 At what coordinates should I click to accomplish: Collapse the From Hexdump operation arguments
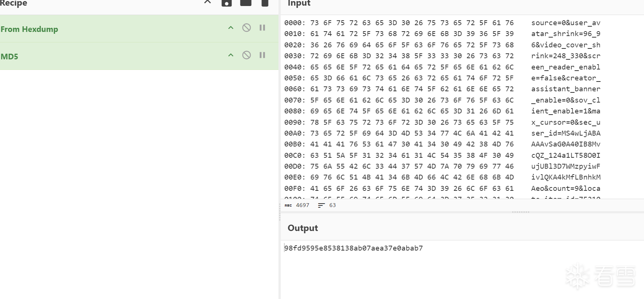pos(231,28)
